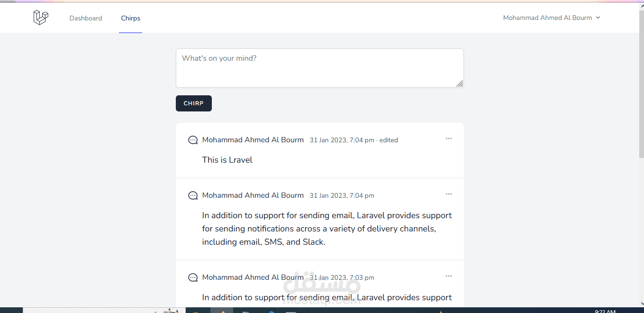The height and width of the screenshot is (313, 644).
Task: Click inside the "What's on your mind?" box
Action: (320, 68)
